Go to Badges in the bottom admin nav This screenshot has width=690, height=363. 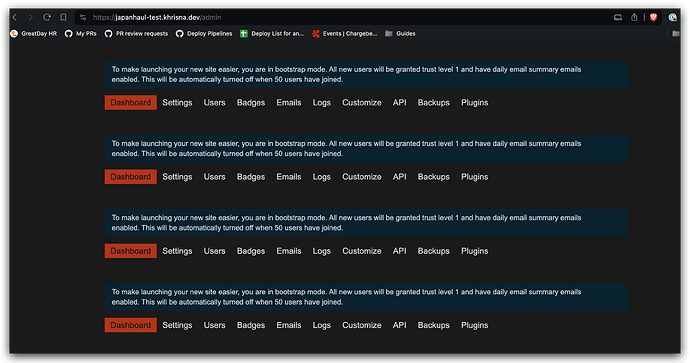point(251,325)
